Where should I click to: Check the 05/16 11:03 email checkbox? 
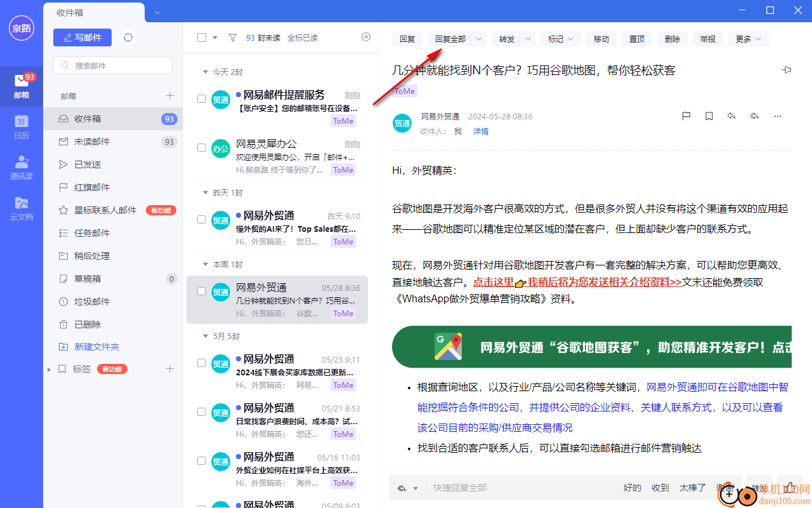tap(201, 461)
